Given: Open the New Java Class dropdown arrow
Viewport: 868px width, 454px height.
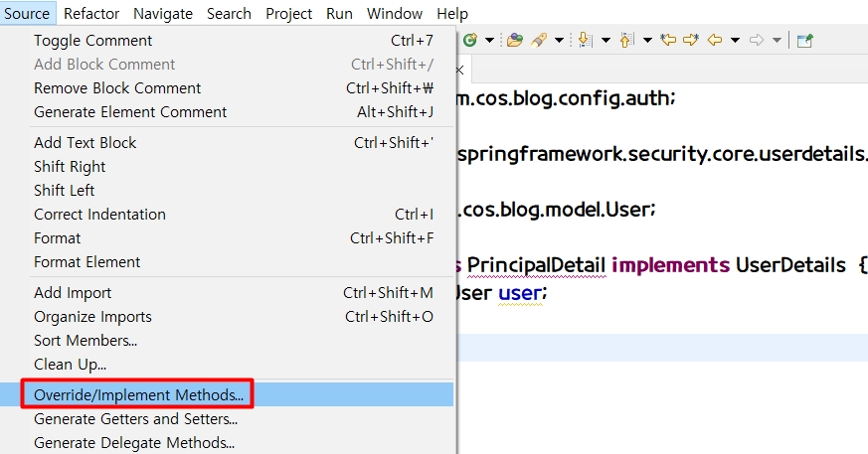Looking at the screenshot, I should click(x=489, y=40).
